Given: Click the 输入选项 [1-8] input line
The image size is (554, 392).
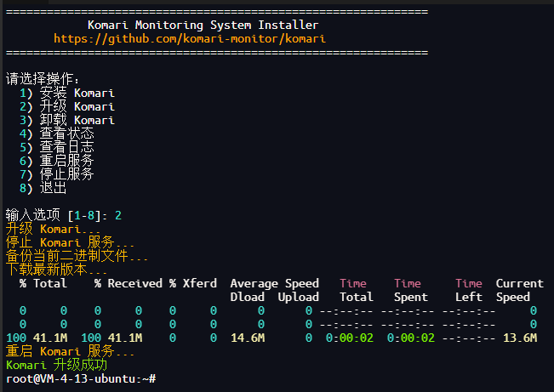Looking at the screenshot, I should 63,215.
